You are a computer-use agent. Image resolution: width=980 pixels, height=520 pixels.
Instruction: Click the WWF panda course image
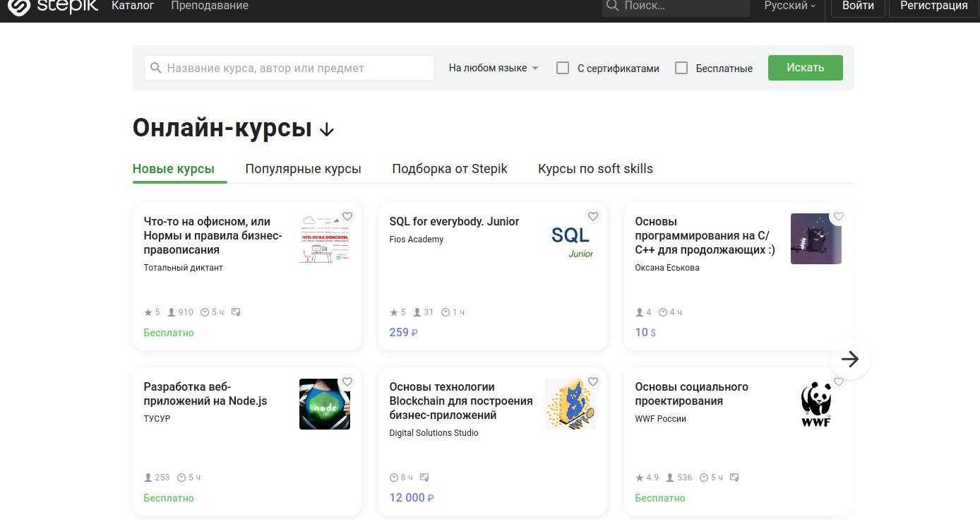pos(815,404)
